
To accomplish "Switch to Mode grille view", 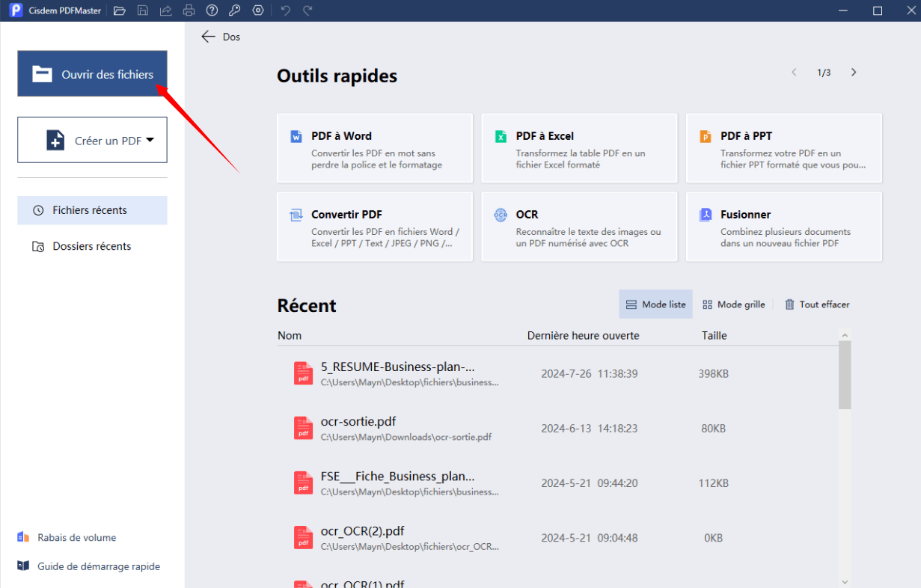I will point(733,304).
